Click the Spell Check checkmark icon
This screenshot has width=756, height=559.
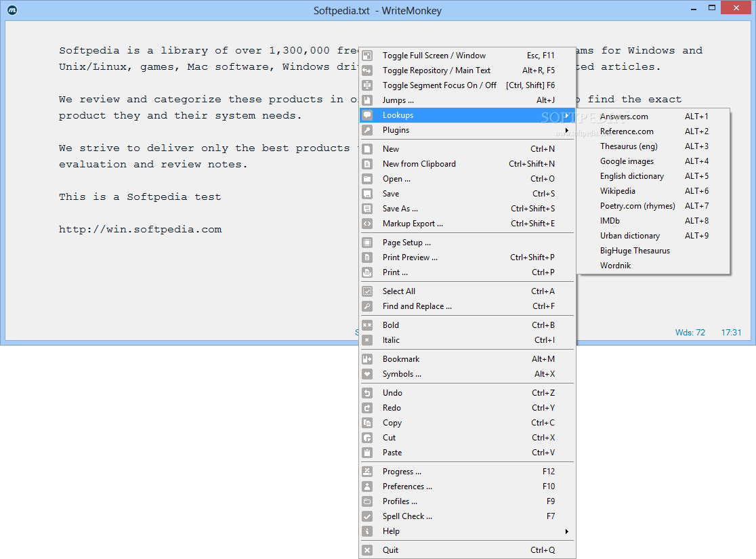[x=367, y=516]
